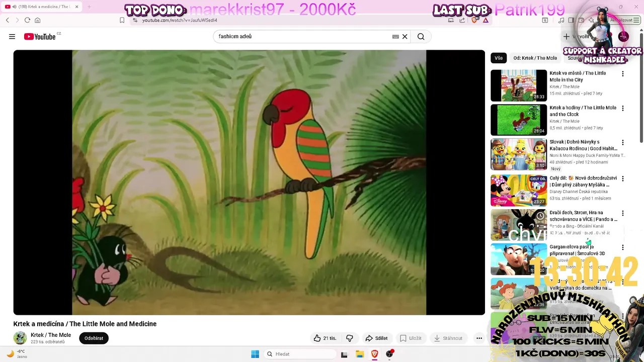Save the video with Uložit button
644x362 pixels.
(411, 338)
